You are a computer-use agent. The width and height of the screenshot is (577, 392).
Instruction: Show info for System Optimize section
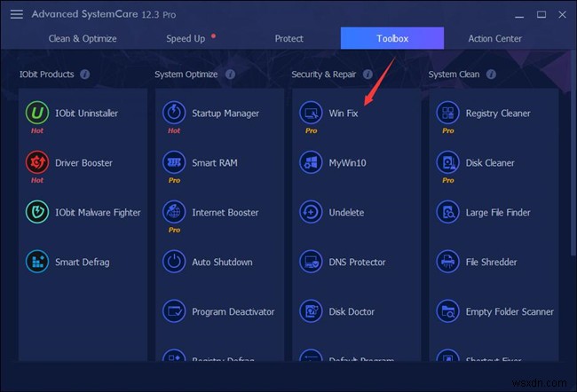pos(231,74)
